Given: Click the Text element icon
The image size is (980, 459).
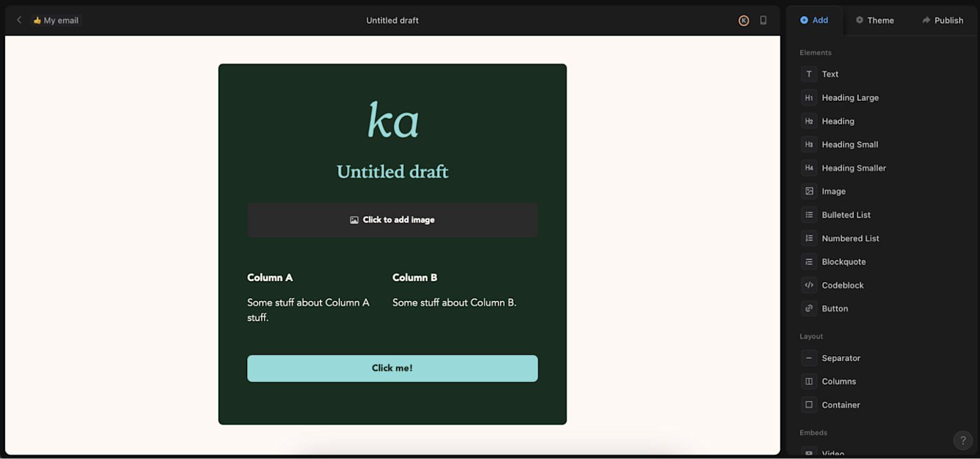Looking at the screenshot, I should coord(809,74).
